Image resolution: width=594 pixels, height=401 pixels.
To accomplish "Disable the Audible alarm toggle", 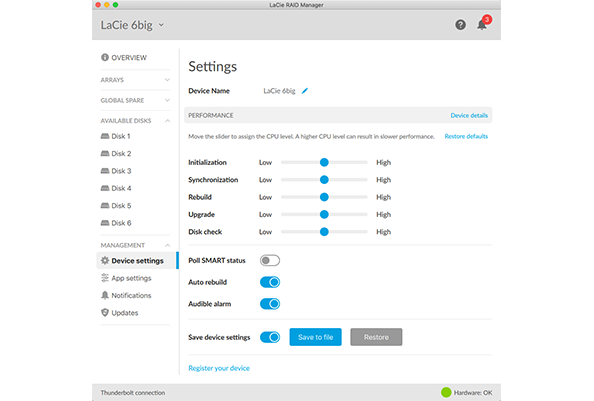I will coord(270,304).
